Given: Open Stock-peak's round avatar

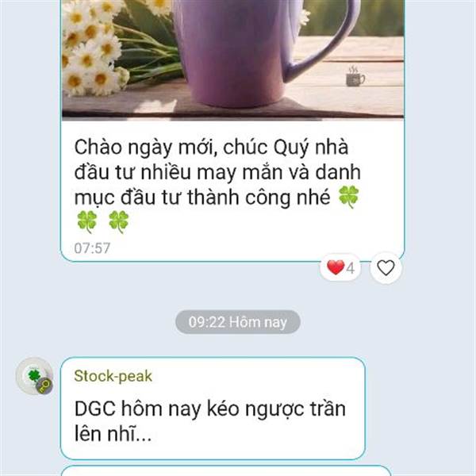Looking at the screenshot, I should [x=34, y=376].
